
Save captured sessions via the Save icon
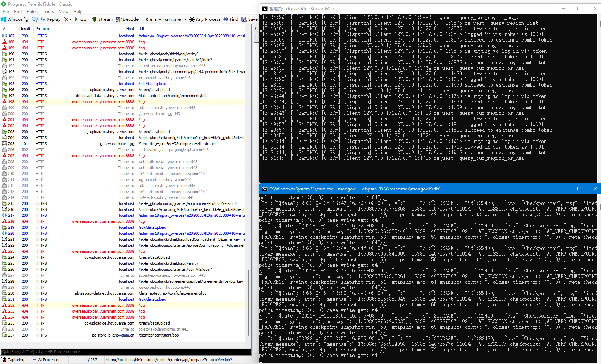249,19
